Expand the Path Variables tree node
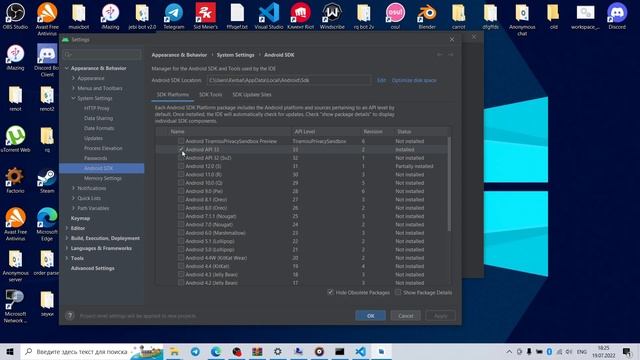640x360 pixels. pos(73,208)
